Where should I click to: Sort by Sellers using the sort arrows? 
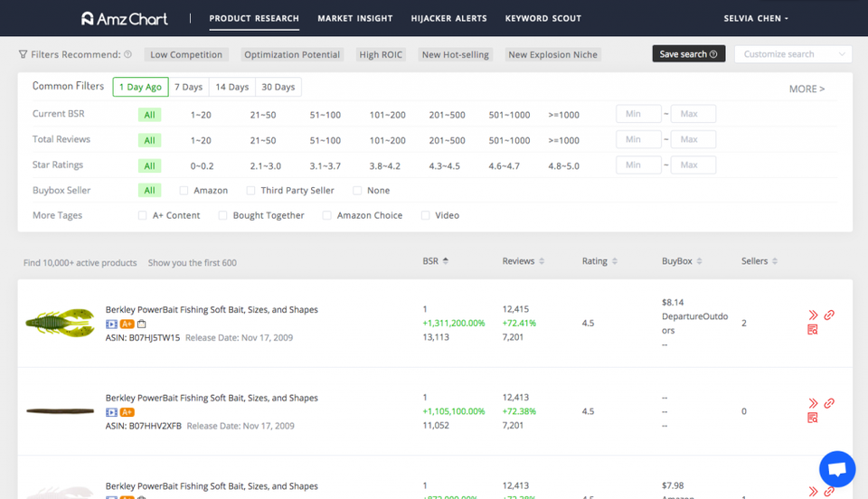[775, 261]
